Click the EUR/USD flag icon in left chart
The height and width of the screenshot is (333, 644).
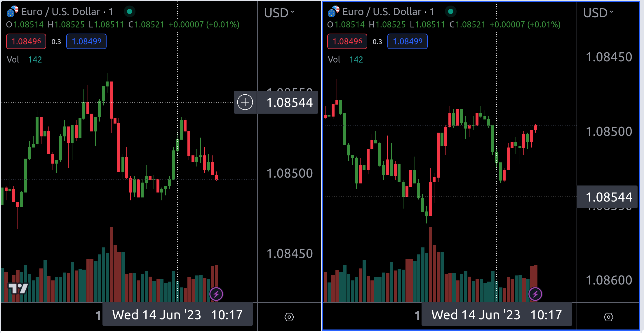click(x=12, y=12)
